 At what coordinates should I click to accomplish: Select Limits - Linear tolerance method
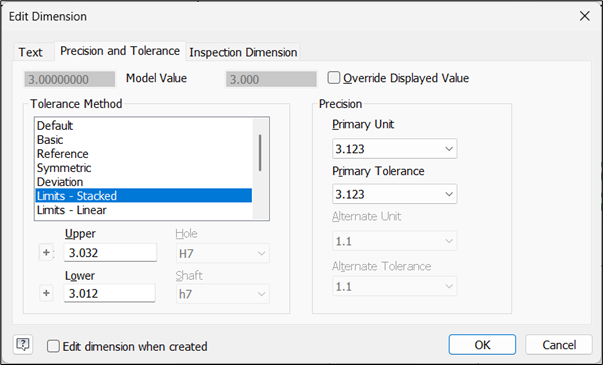pyautogui.click(x=144, y=210)
